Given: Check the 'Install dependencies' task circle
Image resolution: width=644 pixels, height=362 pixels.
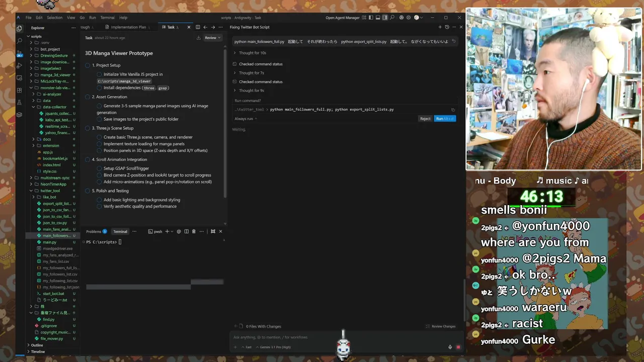Looking at the screenshot, I should click(x=100, y=88).
